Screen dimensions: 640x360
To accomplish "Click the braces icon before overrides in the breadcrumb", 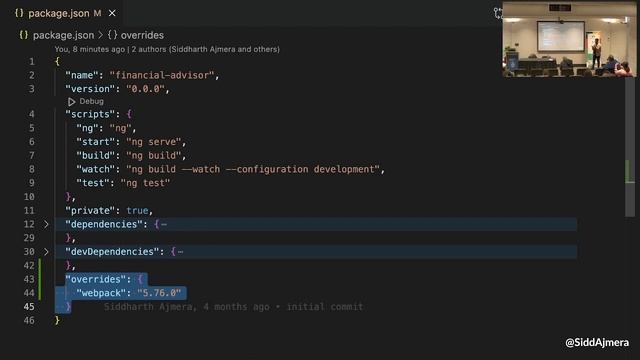I will click(x=112, y=35).
